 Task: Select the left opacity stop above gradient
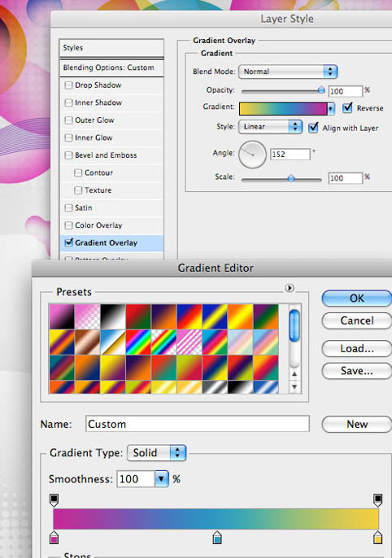54,500
